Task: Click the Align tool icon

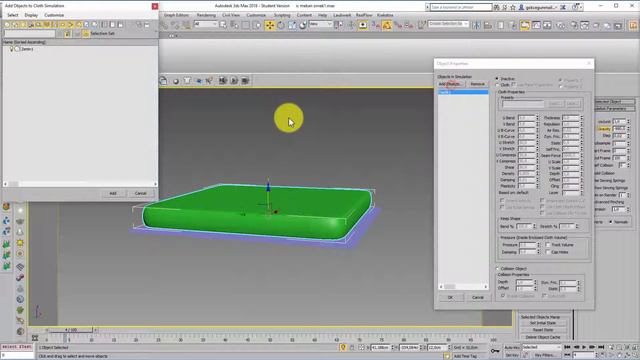Action: click(487, 25)
